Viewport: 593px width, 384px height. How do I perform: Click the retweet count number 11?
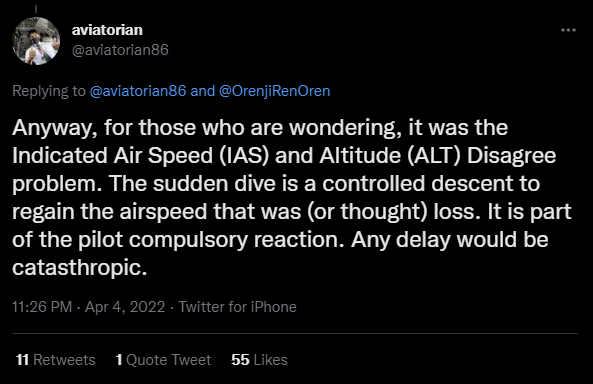click(x=22, y=359)
